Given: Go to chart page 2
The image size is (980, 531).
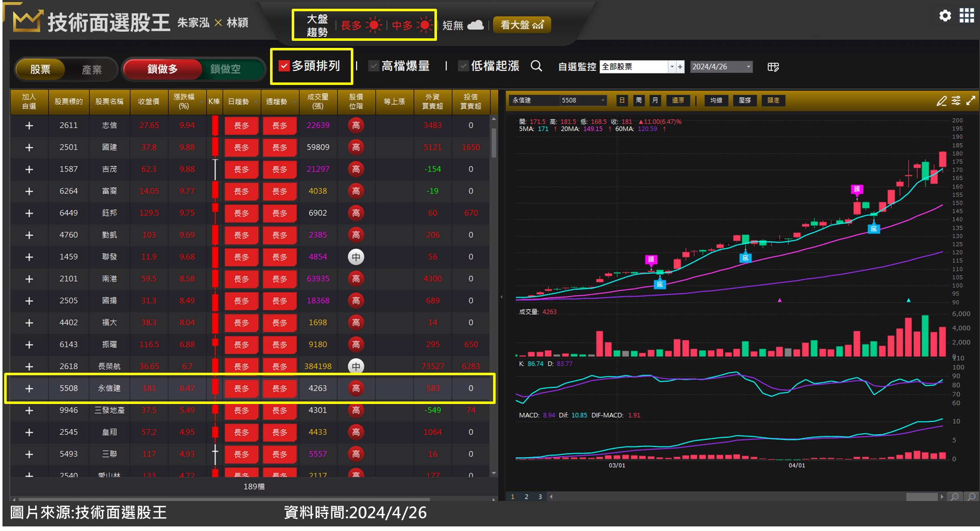Looking at the screenshot, I should coord(526,497).
